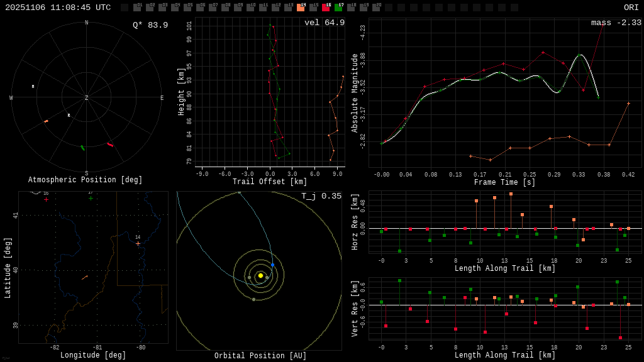Image resolution: width=644 pixels, height=362 pixels.
Task: Click the zenith Z marker
Action: click(x=86, y=97)
